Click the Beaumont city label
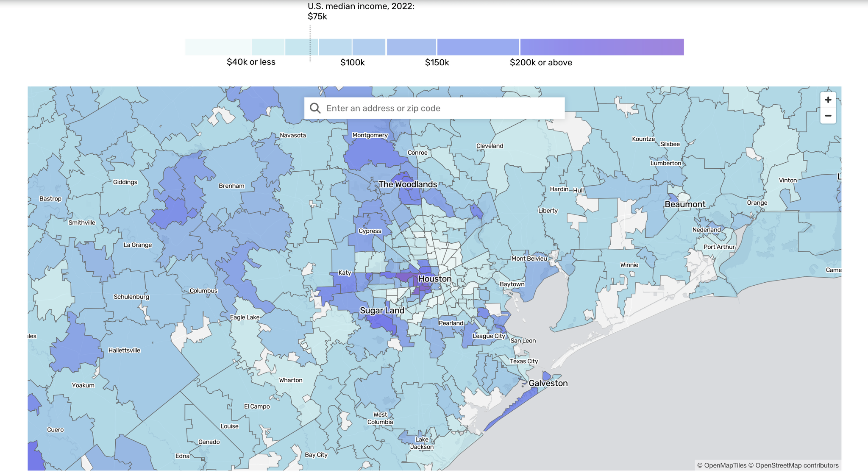This screenshot has width=868, height=473. coord(684,204)
